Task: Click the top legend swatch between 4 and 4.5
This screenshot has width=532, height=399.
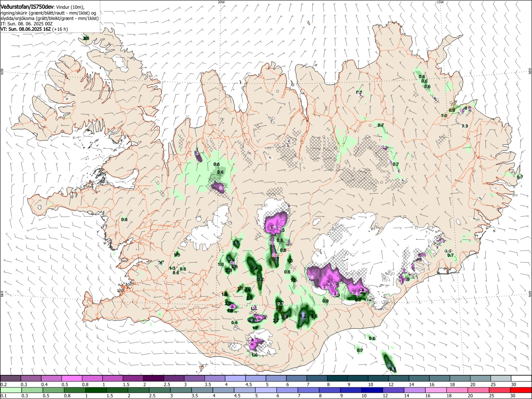Action: (235, 379)
